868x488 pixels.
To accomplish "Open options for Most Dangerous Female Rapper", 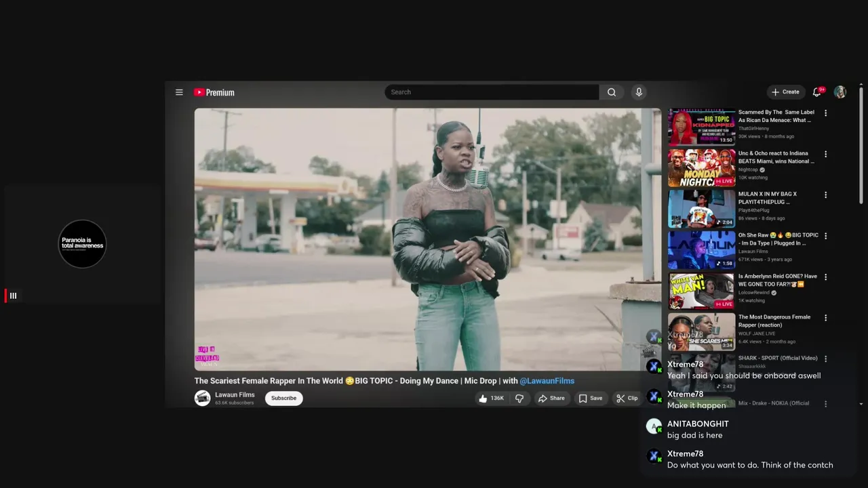I will [825, 317].
